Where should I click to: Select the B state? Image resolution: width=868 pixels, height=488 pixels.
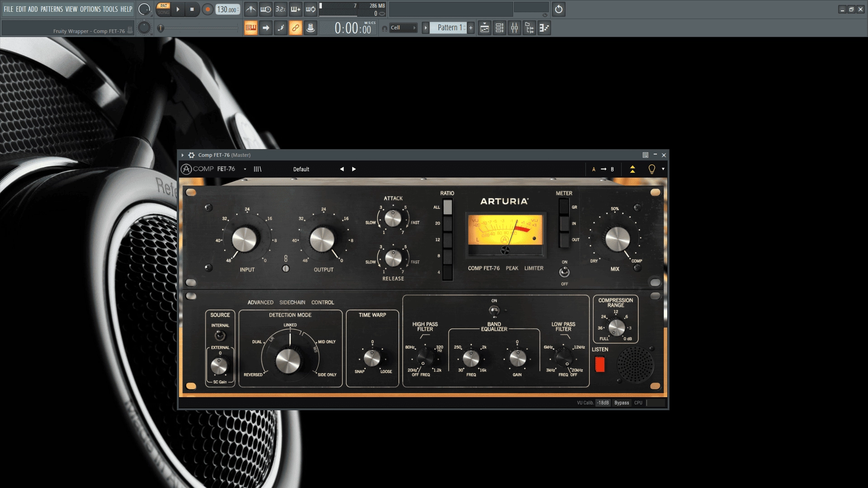tap(613, 169)
